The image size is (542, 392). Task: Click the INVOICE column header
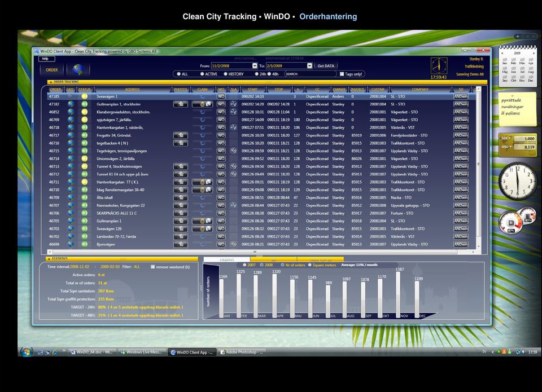(x=357, y=90)
